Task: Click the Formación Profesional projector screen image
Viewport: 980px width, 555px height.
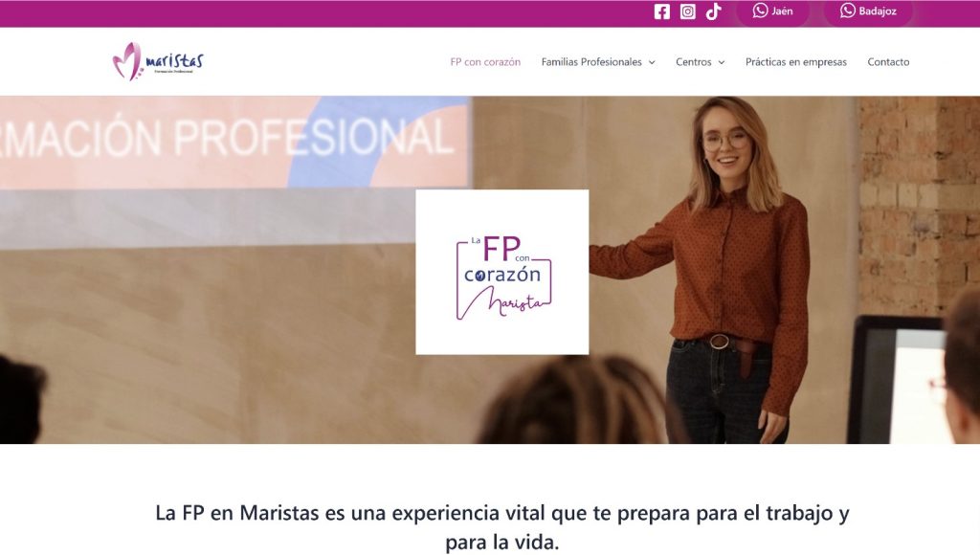Action: (x=234, y=142)
